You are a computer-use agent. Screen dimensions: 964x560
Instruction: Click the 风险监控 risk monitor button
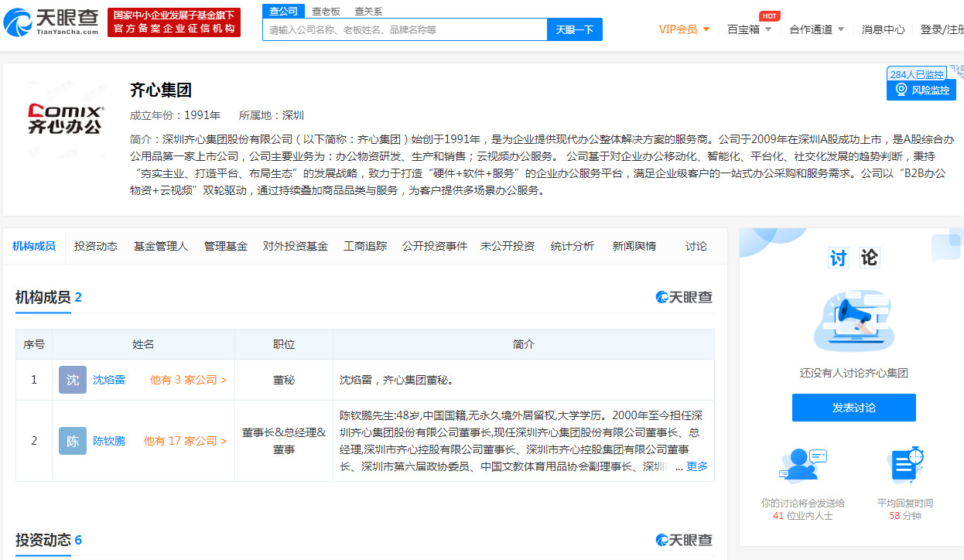pos(921,90)
